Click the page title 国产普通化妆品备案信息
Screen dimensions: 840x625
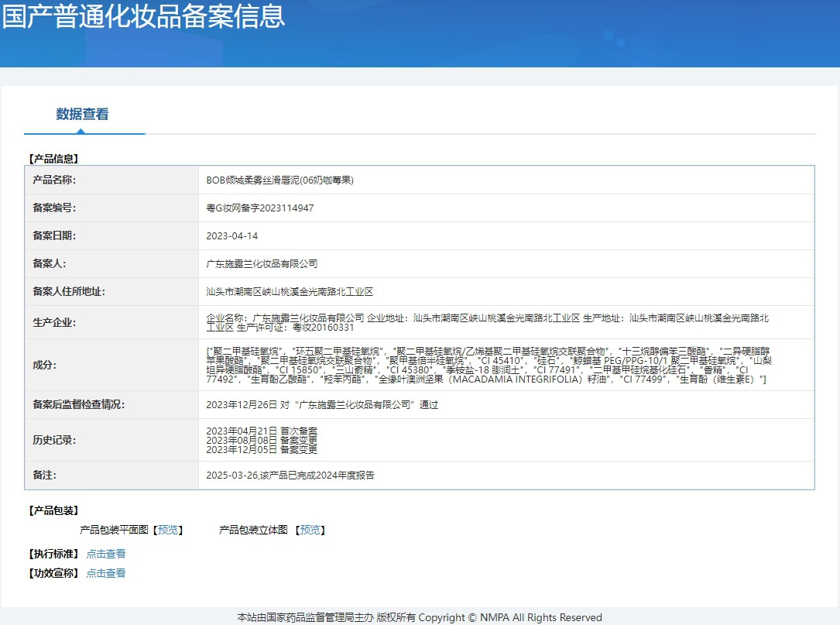(x=143, y=16)
